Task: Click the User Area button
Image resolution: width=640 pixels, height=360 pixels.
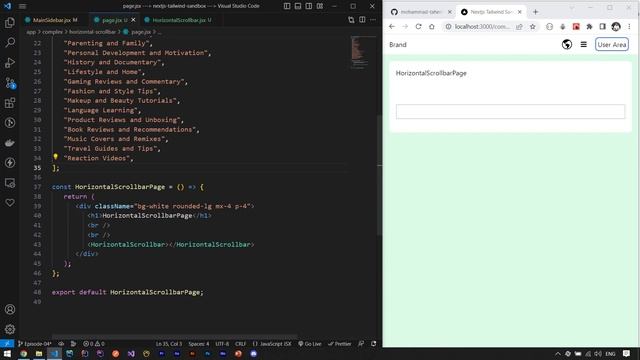Action: (x=612, y=44)
